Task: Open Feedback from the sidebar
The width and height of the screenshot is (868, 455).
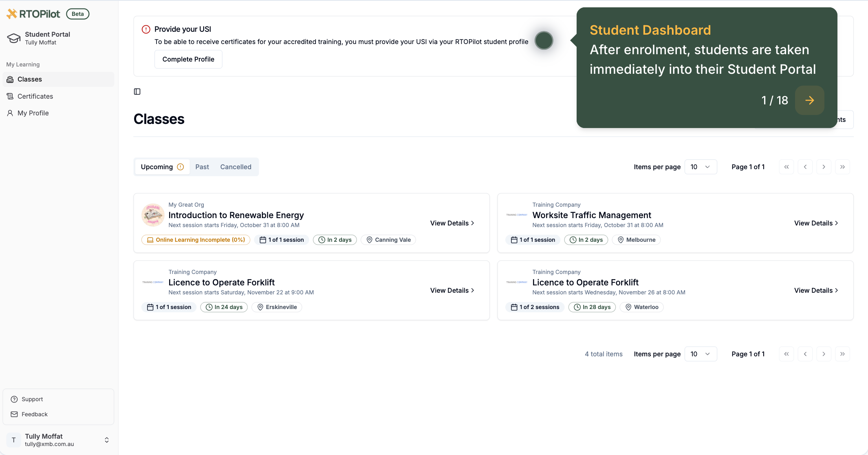Action: (x=34, y=414)
